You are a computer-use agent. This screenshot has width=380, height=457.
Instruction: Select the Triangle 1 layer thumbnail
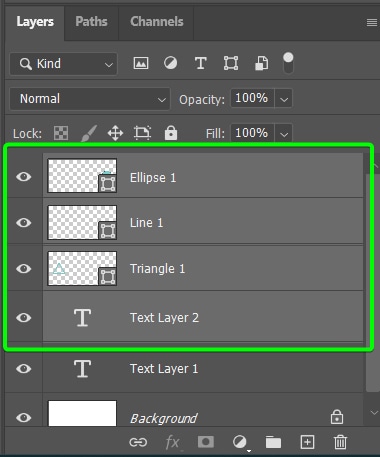82,268
